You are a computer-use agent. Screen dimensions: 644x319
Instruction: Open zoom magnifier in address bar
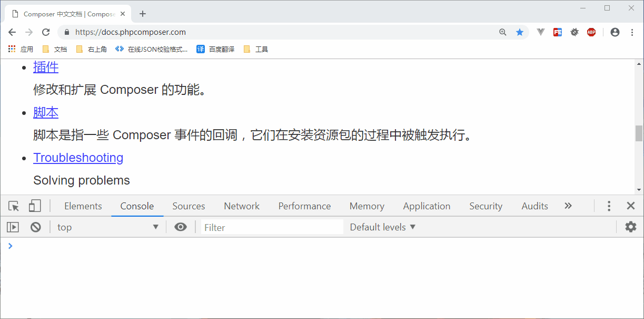coord(503,32)
